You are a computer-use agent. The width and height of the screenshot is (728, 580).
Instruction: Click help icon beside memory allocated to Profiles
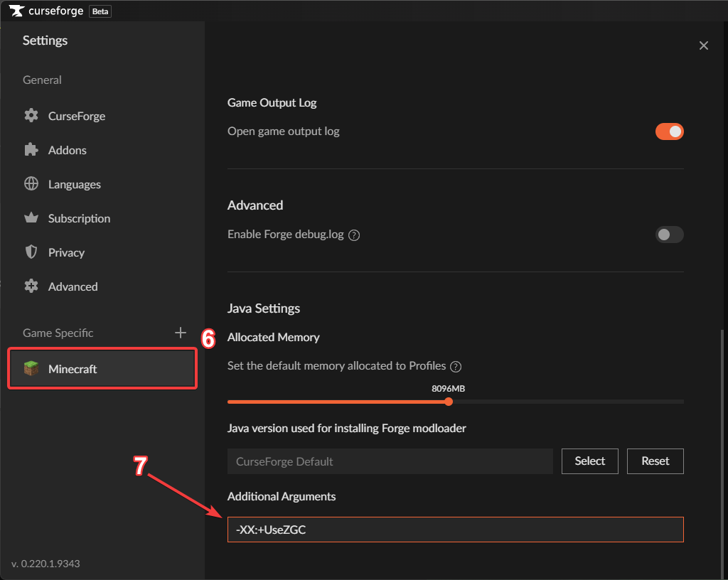coord(456,367)
